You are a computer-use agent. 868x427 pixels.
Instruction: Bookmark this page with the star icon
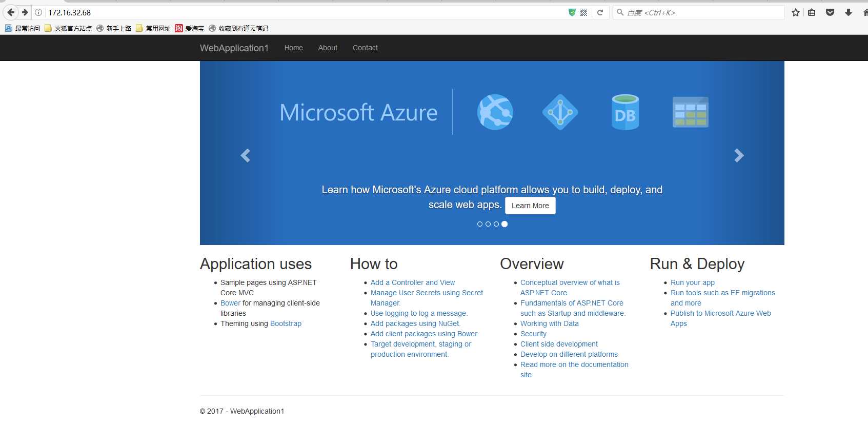(795, 12)
